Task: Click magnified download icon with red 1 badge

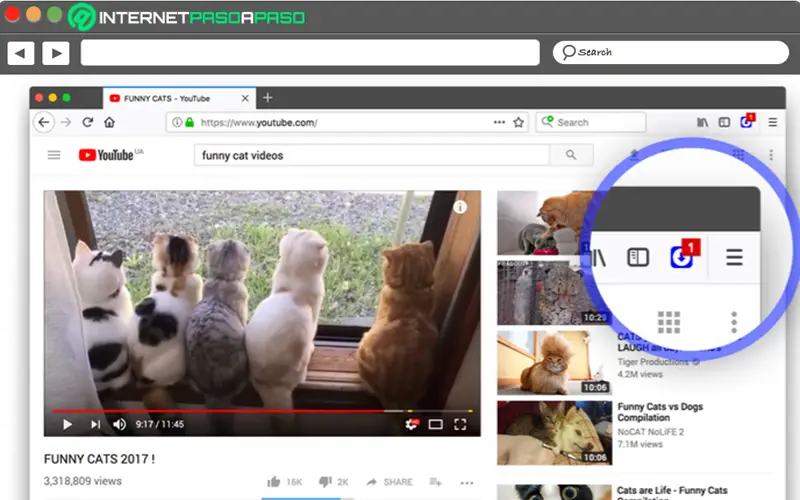Action: (684, 254)
